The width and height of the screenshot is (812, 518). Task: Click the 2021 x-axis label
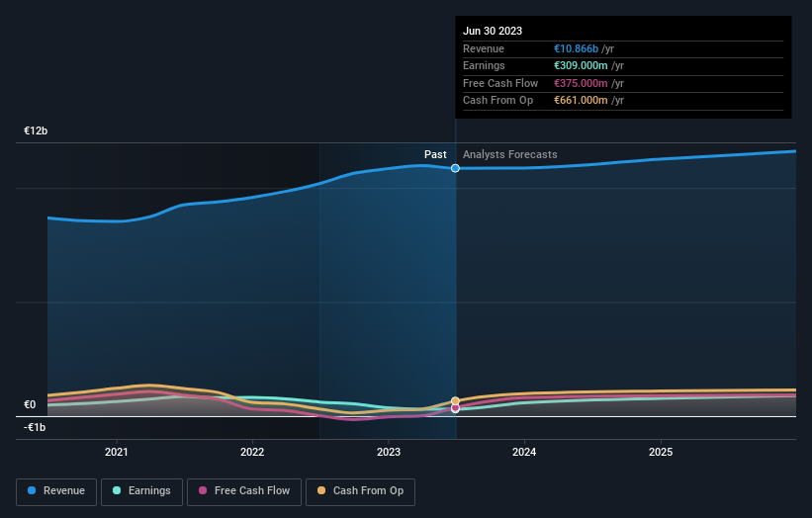pyautogui.click(x=117, y=452)
